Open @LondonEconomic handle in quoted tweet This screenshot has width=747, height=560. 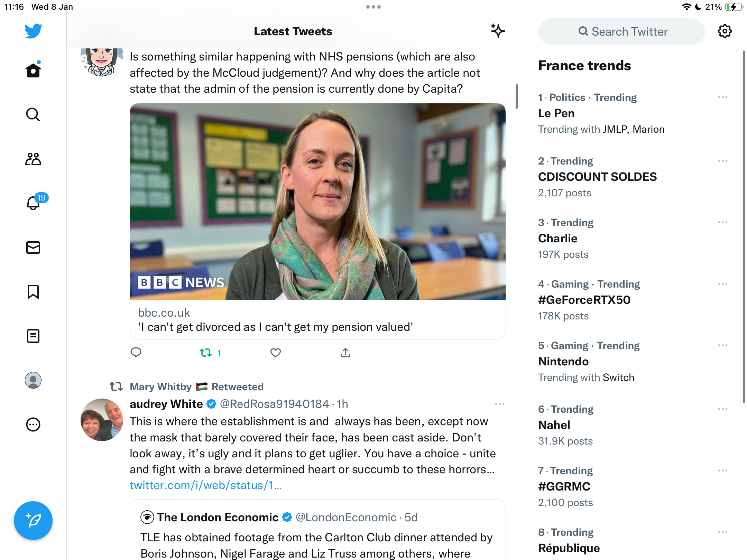coord(346,517)
